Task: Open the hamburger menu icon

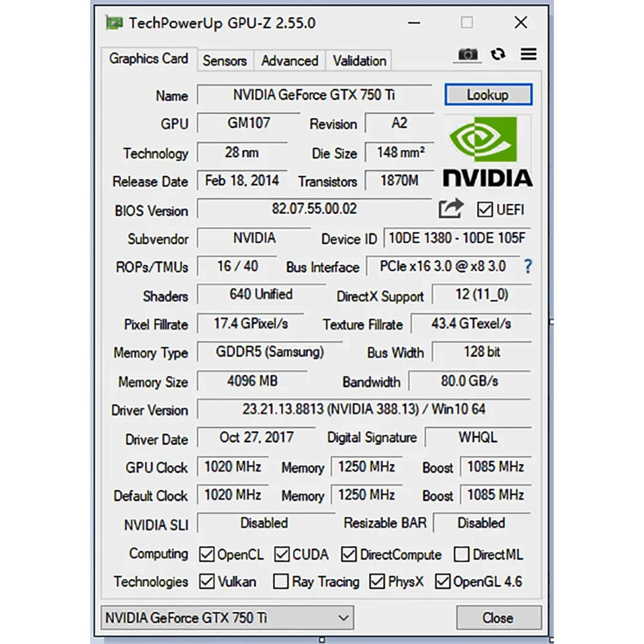Action: click(529, 54)
